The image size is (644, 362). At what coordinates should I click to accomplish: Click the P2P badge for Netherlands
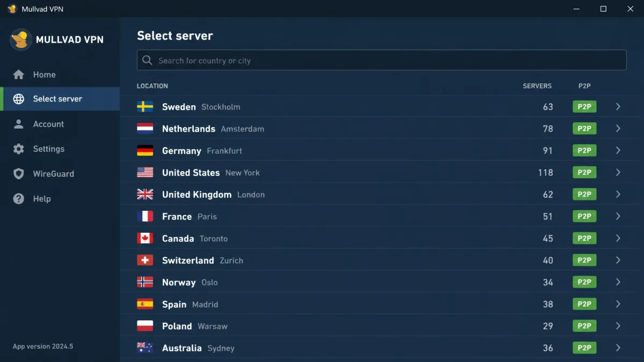[584, 129]
